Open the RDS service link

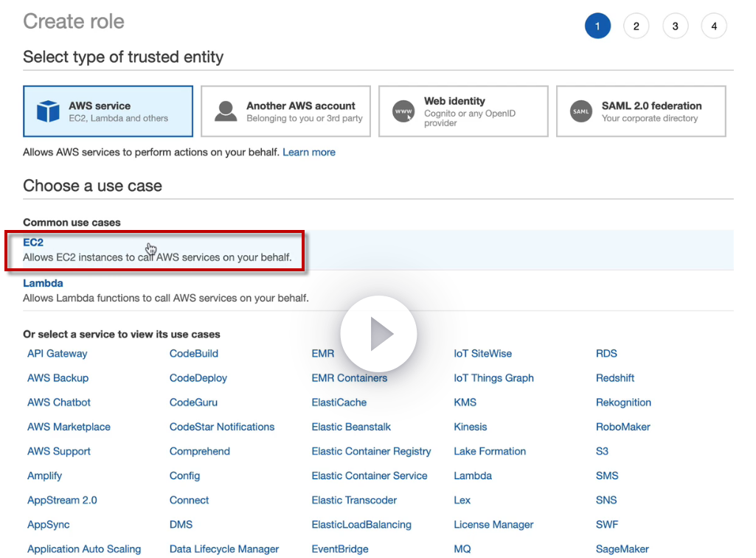point(606,353)
